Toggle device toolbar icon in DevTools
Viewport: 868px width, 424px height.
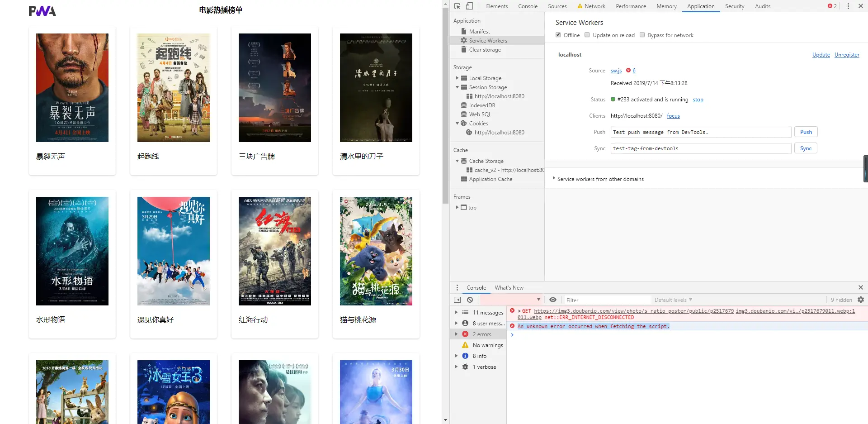click(x=469, y=6)
